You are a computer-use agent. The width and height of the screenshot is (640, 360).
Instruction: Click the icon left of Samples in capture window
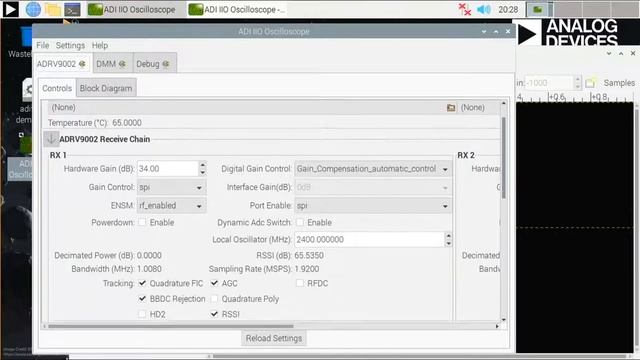[590, 83]
